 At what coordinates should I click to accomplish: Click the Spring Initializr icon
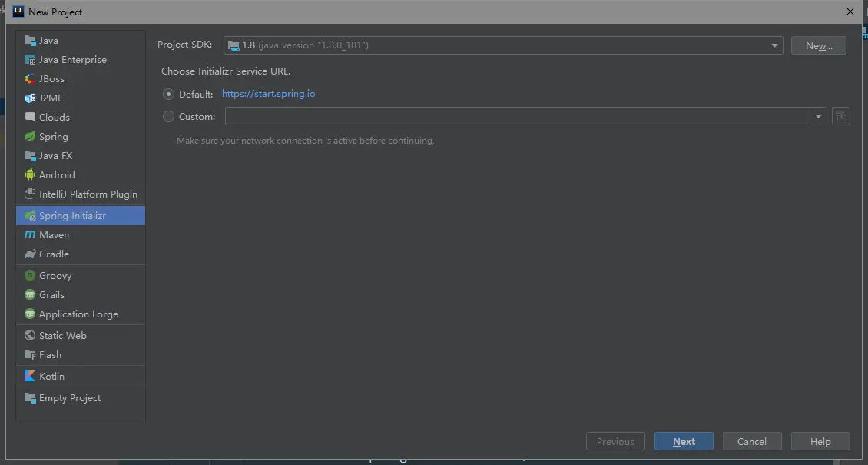click(30, 216)
